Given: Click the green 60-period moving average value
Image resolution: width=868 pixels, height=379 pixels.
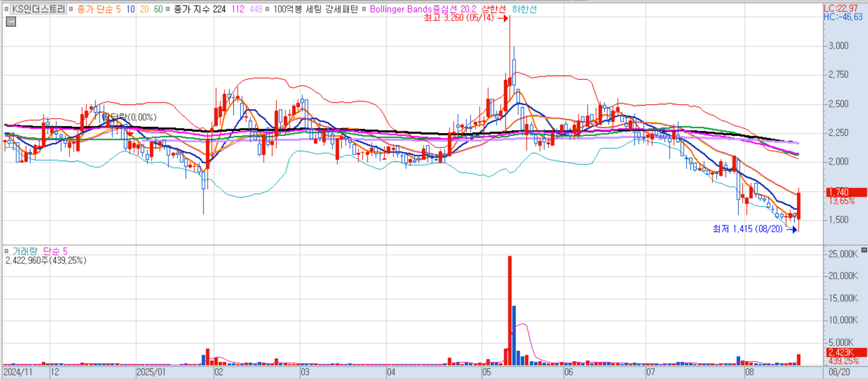Looking at the screenshot, I should (158, 9).
